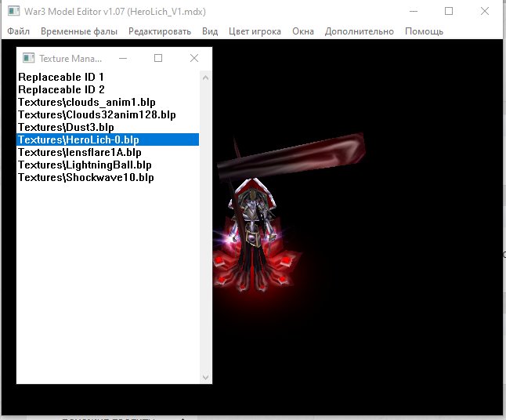
Task: Click highlighted Textures\HeroLich-0.blp entry
Action: point(108,139)
